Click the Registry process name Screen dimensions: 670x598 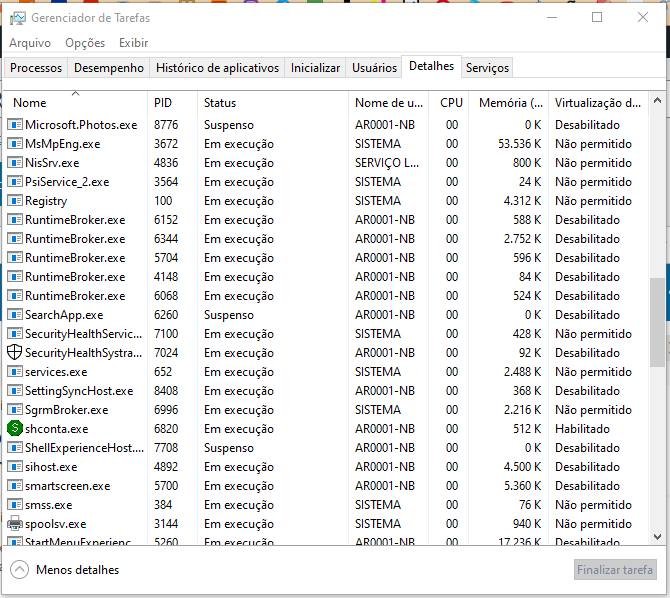46,201
